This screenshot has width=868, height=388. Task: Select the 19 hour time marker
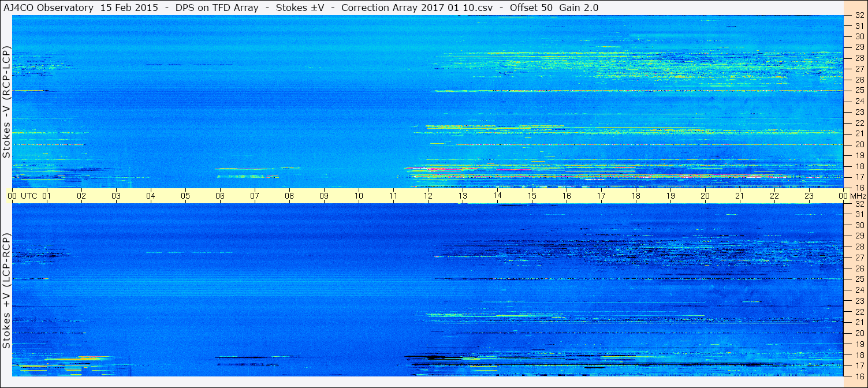pyautogui.click(x=670, y=196)
